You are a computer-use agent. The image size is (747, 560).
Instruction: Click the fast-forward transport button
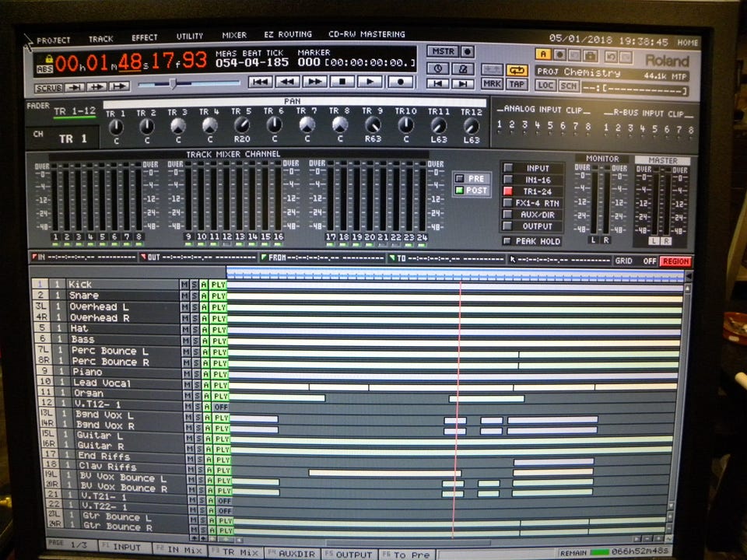(315, 82)
